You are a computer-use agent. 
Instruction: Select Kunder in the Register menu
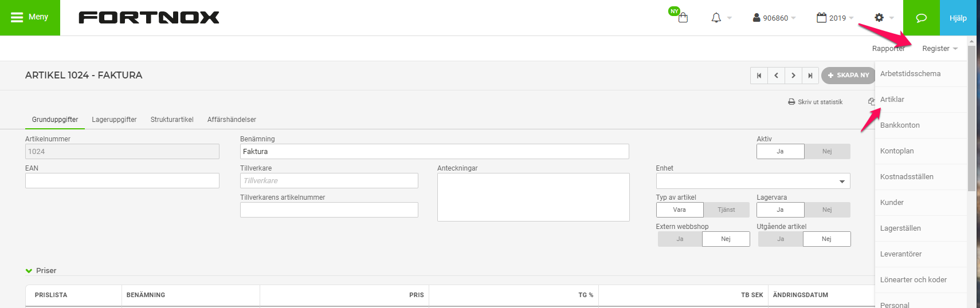tap(921, 203)
